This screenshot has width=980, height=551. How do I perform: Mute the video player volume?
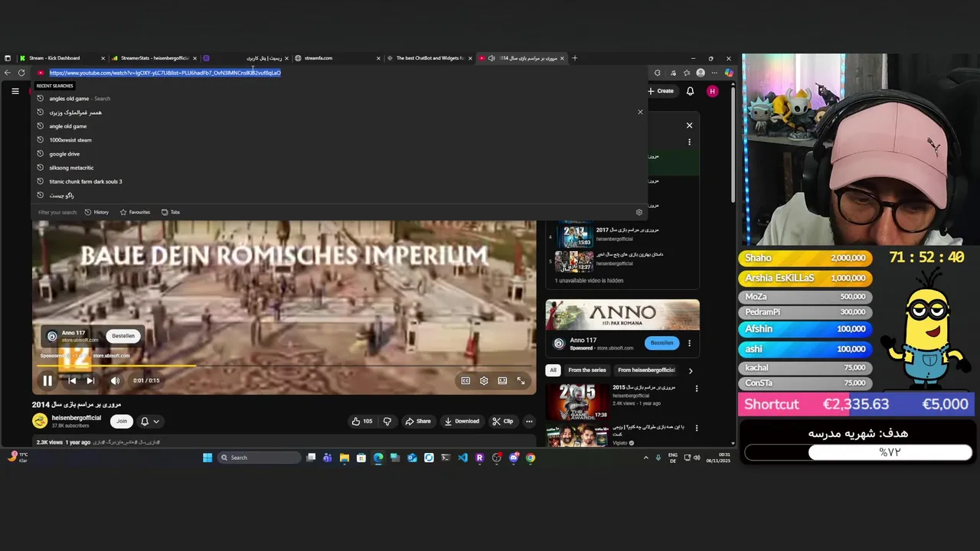click(115, 380)
